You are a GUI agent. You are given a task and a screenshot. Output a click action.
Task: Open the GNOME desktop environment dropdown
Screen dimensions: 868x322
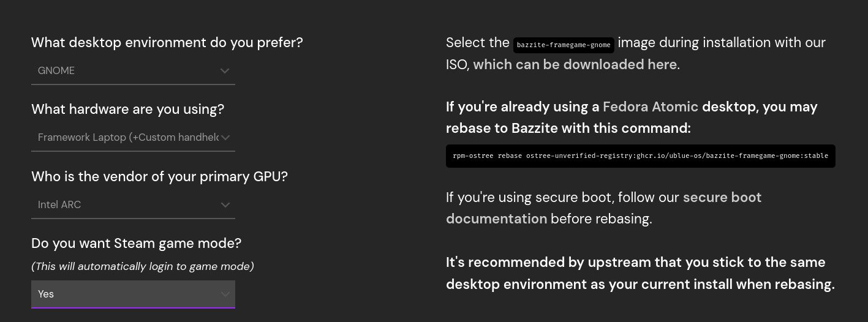[123, 71]
